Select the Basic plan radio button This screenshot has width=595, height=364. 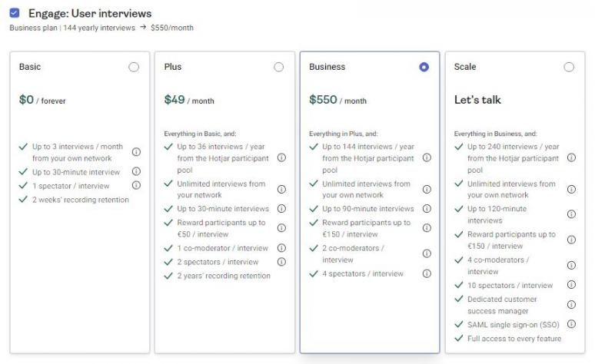click(134, 68)
